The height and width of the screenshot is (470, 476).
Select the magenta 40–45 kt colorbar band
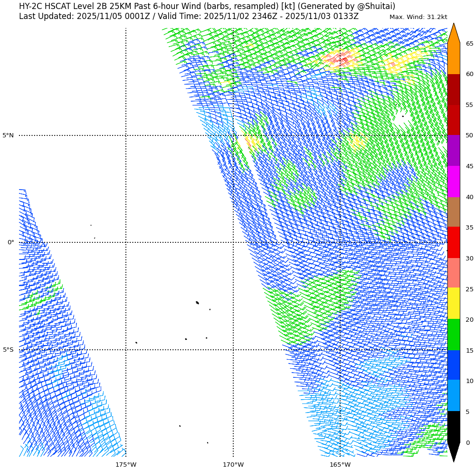pyautogui.click(x=454, y=182)
